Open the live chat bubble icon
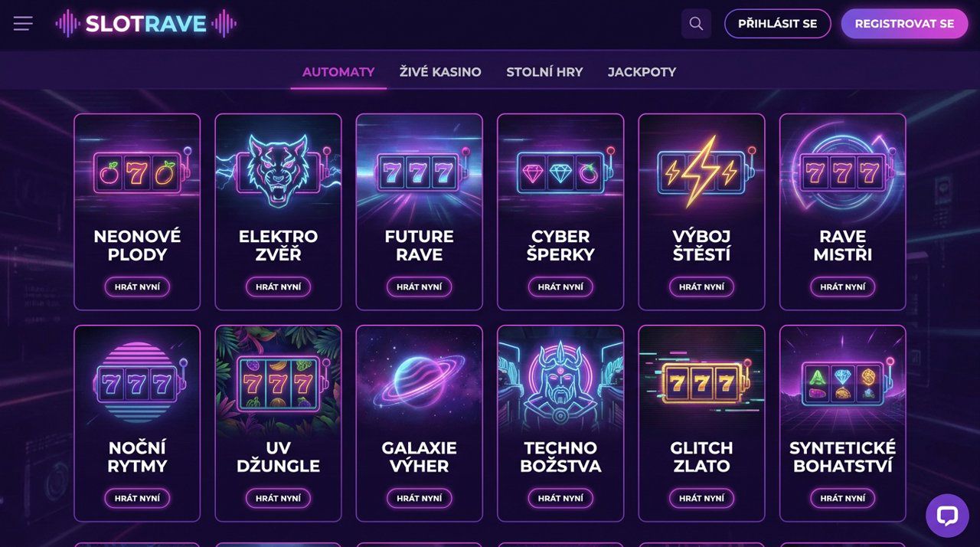 coord(947,515)
